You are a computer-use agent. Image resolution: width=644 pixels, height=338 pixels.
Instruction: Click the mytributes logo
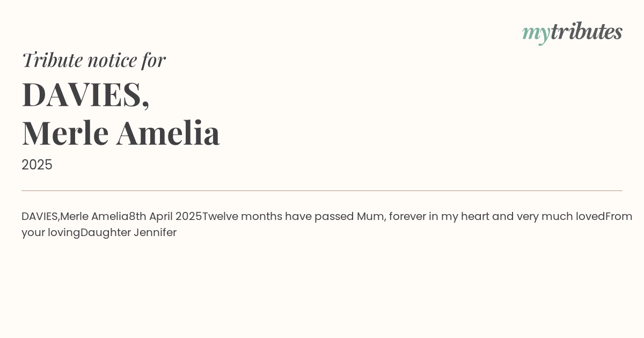click(x=572, y=32)
